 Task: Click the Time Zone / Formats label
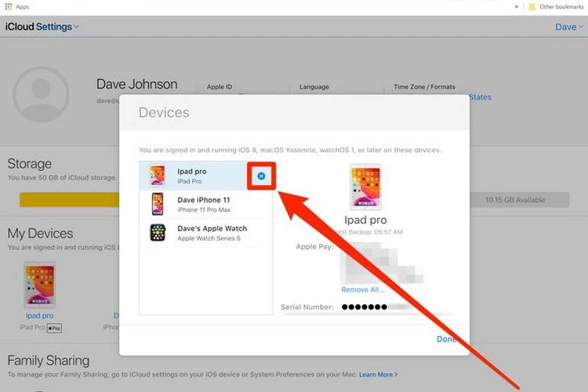pyautogui.click(x=424, y=87)
